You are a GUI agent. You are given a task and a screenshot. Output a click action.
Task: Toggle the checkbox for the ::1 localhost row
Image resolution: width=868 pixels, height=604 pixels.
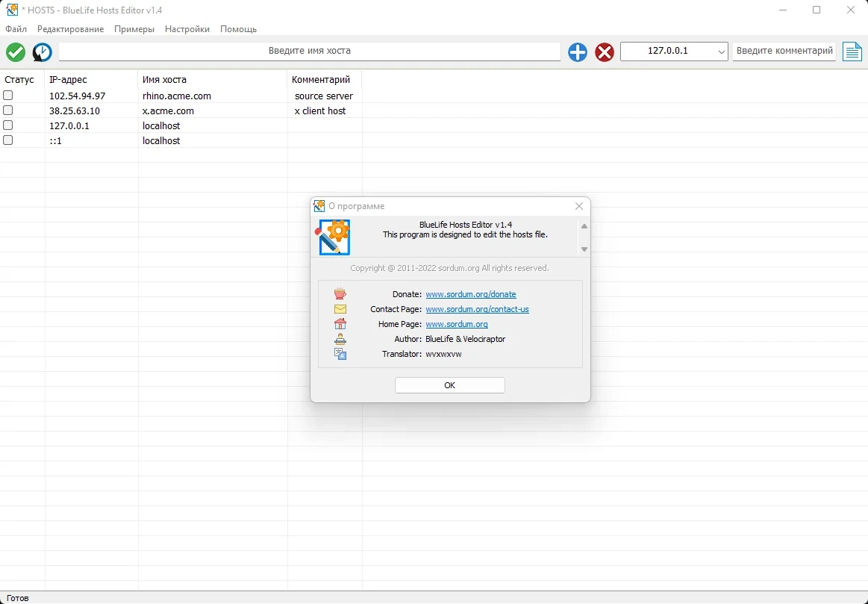tap(7, 140)
